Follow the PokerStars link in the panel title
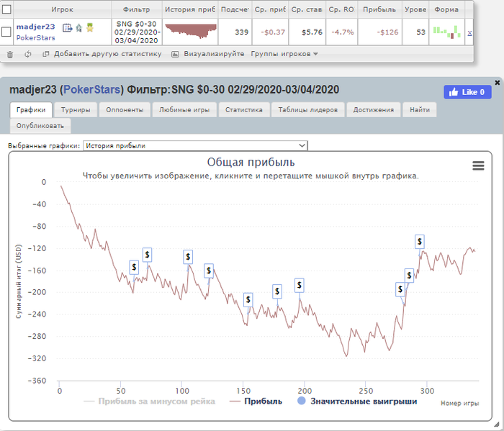The height and width of the screenshot is (431, 504). pos(91,90)
